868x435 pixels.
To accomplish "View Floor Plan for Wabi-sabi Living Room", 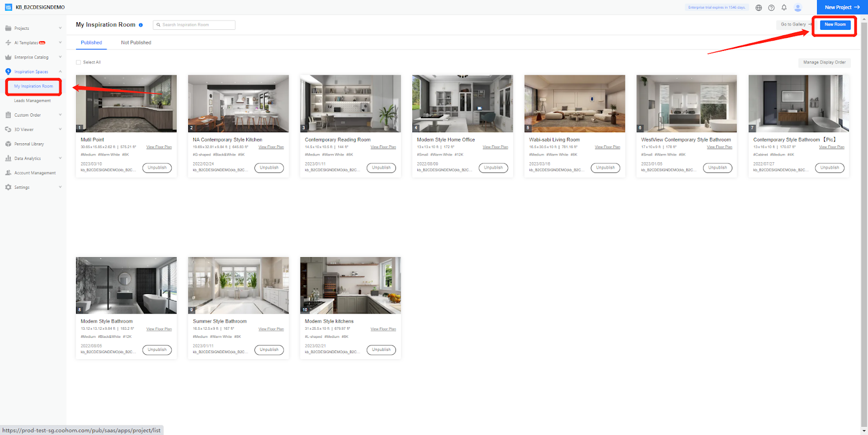I will pyautogui.click(x=607, y=147).
